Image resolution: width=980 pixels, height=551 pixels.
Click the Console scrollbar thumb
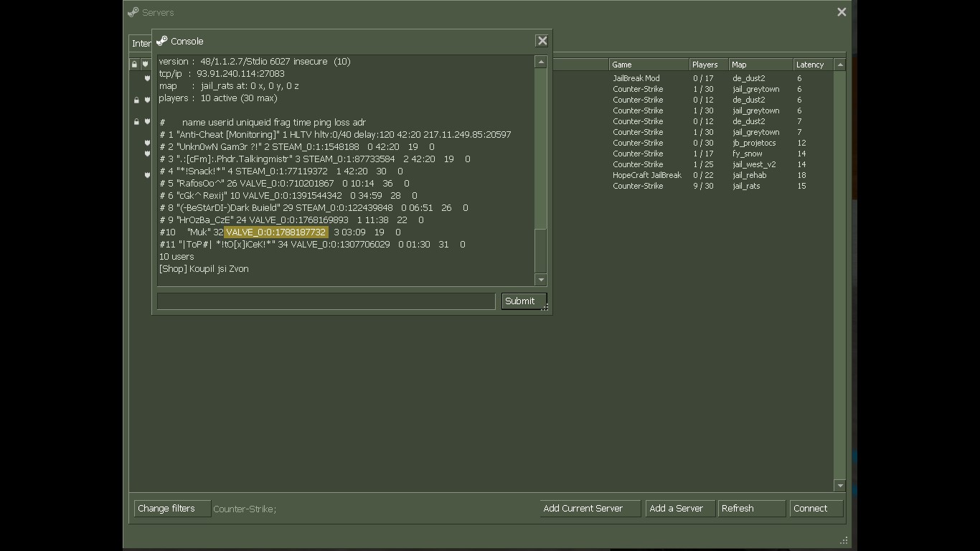(x=541, y=250)
